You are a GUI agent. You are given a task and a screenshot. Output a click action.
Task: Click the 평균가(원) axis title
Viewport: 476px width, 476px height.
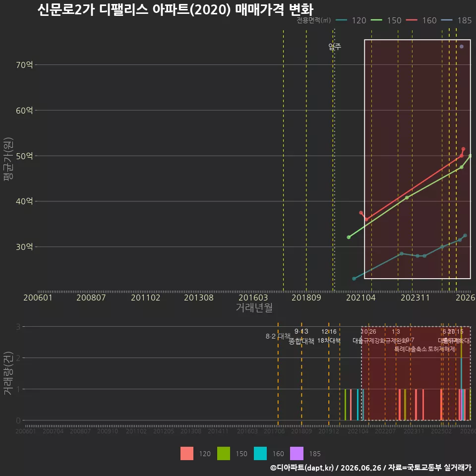coord(8,159)
